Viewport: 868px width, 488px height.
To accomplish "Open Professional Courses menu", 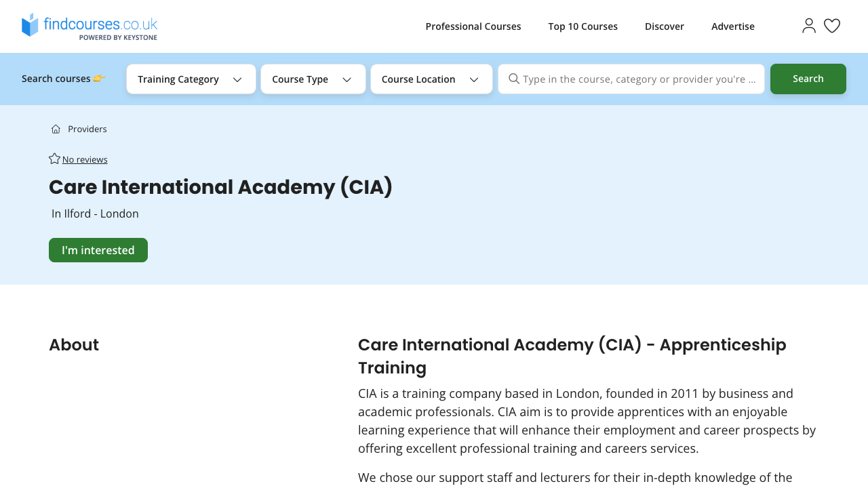I will point(473,26).
